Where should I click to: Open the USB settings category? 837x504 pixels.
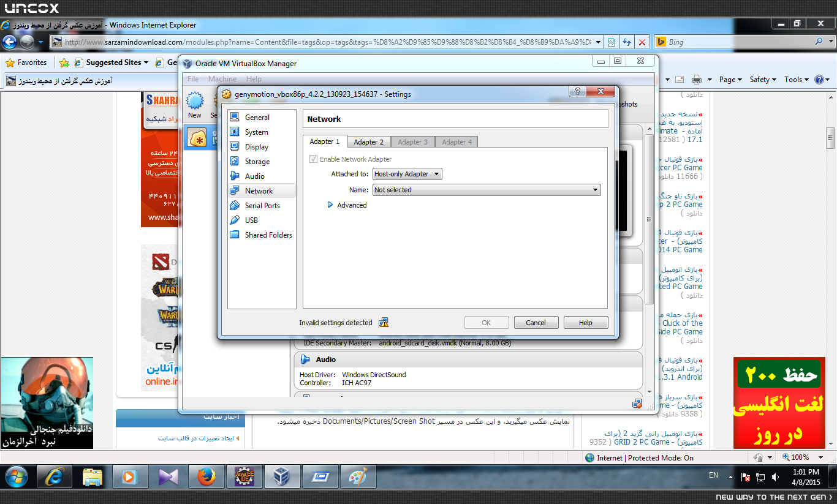coord(262,220)
